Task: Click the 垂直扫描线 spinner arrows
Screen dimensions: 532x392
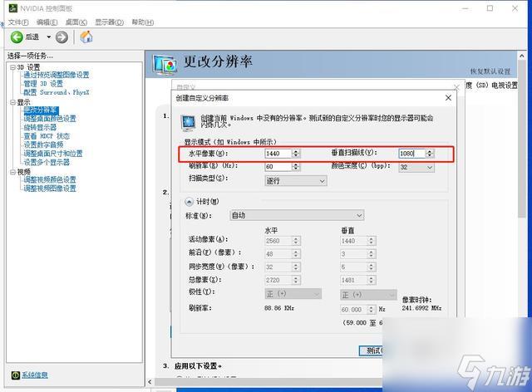Action: 430,154
